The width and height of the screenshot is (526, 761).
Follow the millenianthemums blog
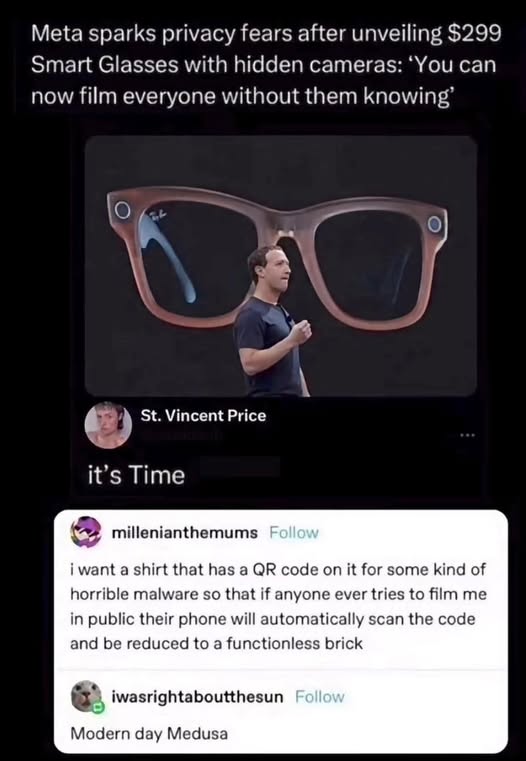pos(294,533)
